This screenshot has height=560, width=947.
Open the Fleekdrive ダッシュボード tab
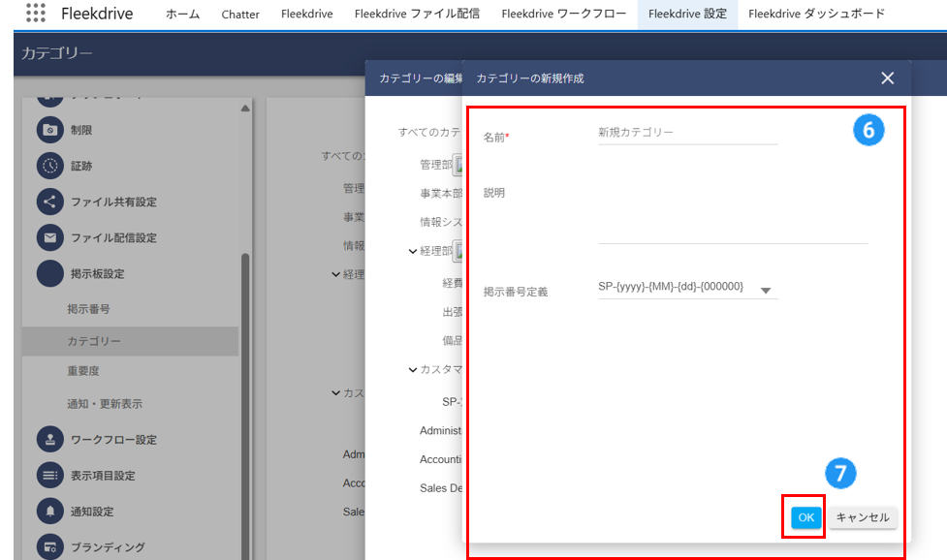(x=816, y=14)
